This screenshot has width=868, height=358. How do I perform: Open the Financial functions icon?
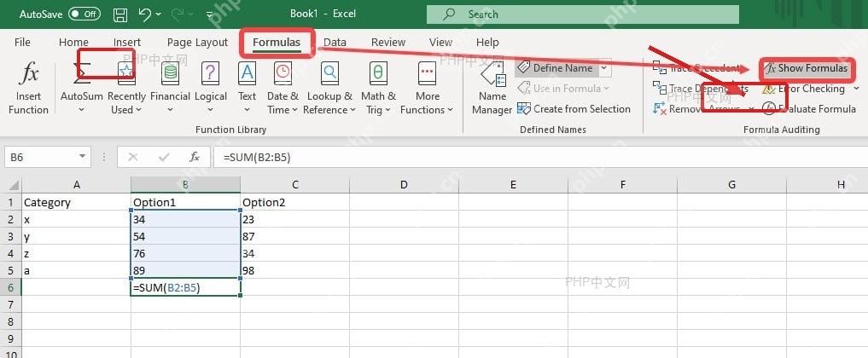point(170,72)
